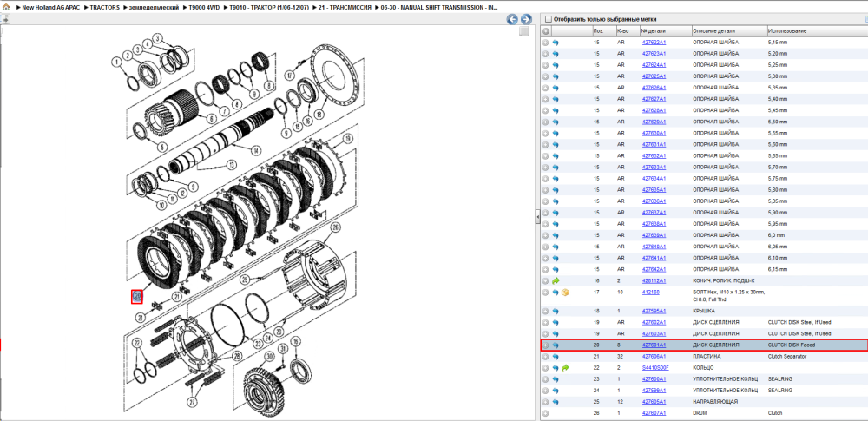Click the blue arrow icon for part 427623A1
The image size is (868, 421).
(x=556, y=54)
